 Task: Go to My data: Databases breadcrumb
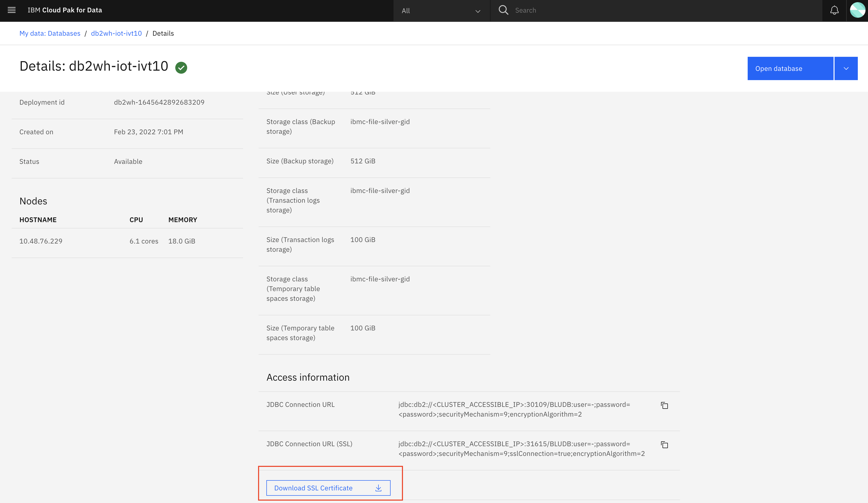click(x=50, y=34)
